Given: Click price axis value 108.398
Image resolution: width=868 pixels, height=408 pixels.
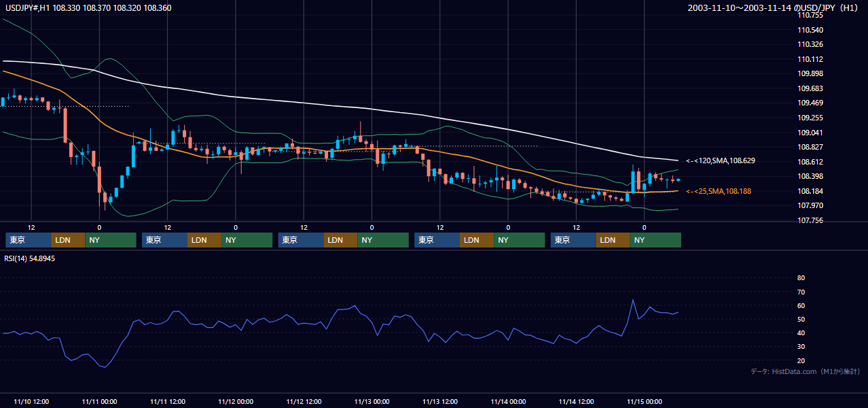Looking at the screenshot, I should [x=810, y=176].
